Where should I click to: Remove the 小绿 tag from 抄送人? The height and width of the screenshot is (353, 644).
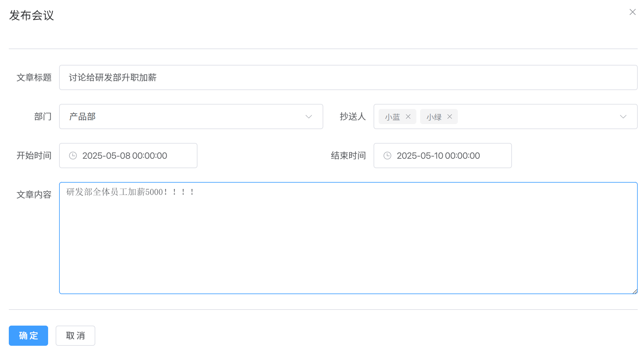(x=450, y=117)
